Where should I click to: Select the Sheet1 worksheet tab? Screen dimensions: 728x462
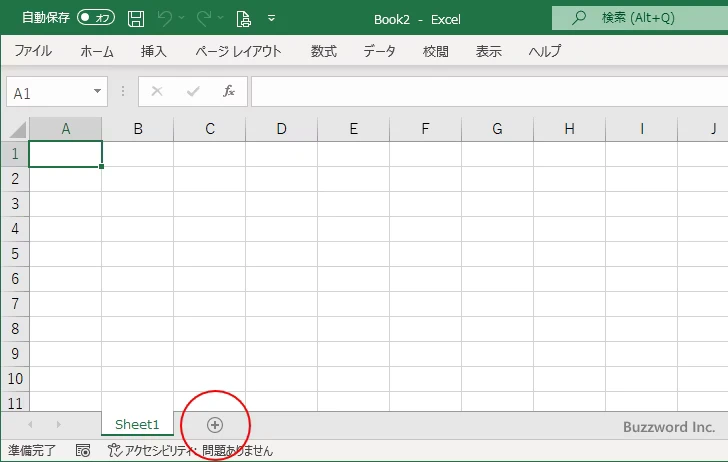(137, 425)
